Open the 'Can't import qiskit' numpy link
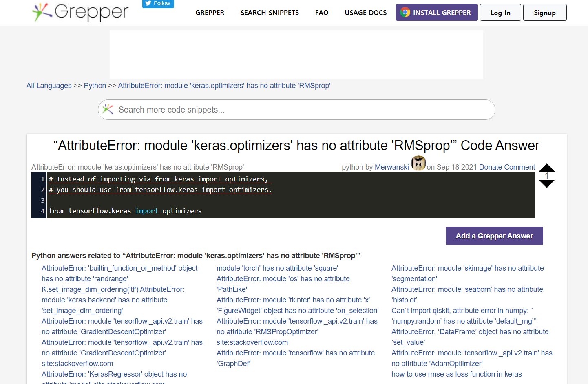588x384 pixels. coord(464,316)
